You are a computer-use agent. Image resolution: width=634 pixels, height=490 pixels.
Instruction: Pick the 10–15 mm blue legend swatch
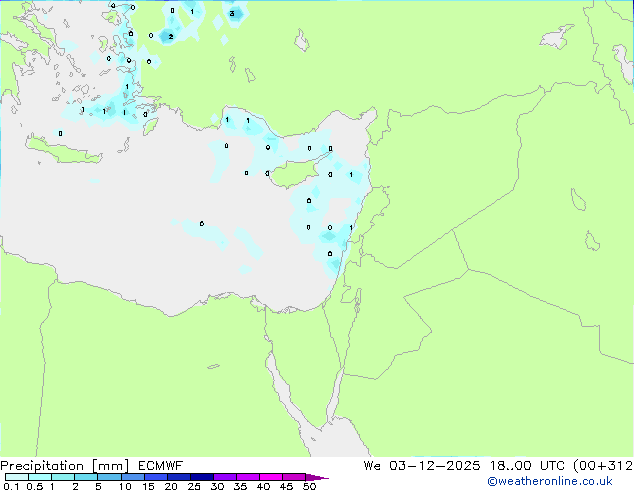pyautogui.click(x=133, y=477)
